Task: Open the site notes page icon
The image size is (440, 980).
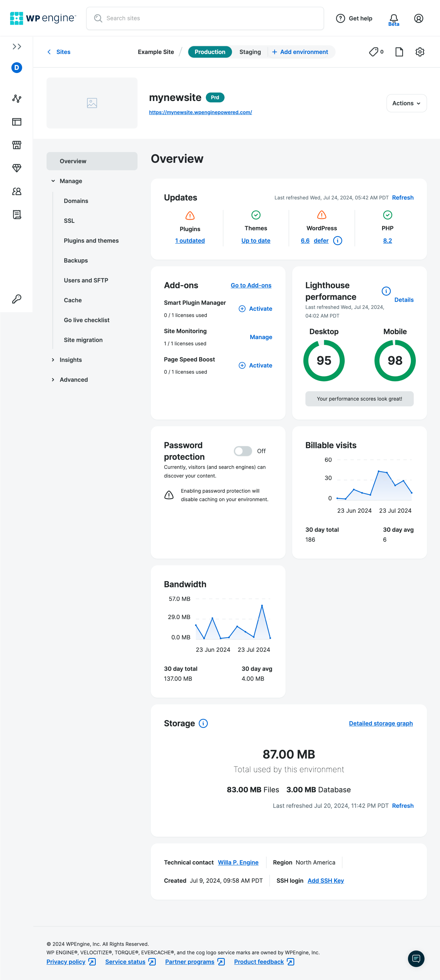Action: coord(399,52)
